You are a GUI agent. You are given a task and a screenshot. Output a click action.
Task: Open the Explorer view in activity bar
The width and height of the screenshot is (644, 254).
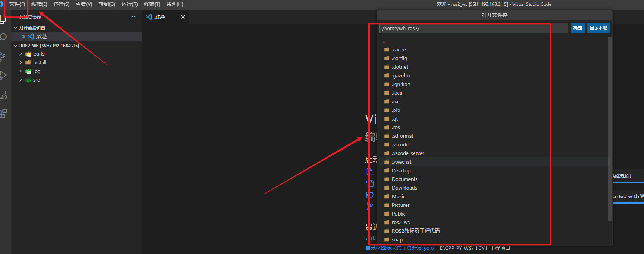coord(3,19)
